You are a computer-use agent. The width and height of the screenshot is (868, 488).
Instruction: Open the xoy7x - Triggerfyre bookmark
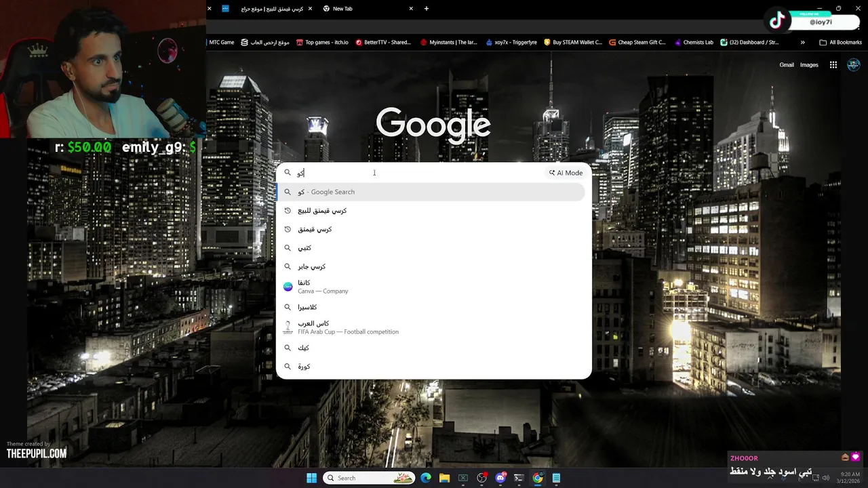(511, 42)
